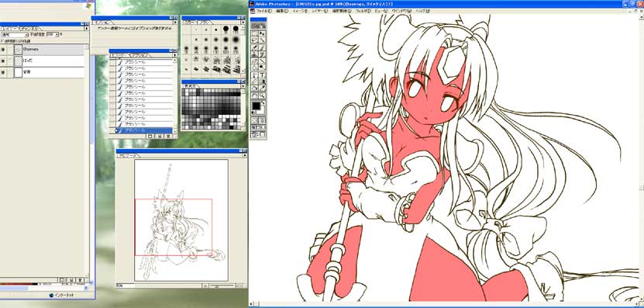Open the Navigator panel flyout menu arrow
The width and height of the screenshot is (644, 308).
coord(244,156)
